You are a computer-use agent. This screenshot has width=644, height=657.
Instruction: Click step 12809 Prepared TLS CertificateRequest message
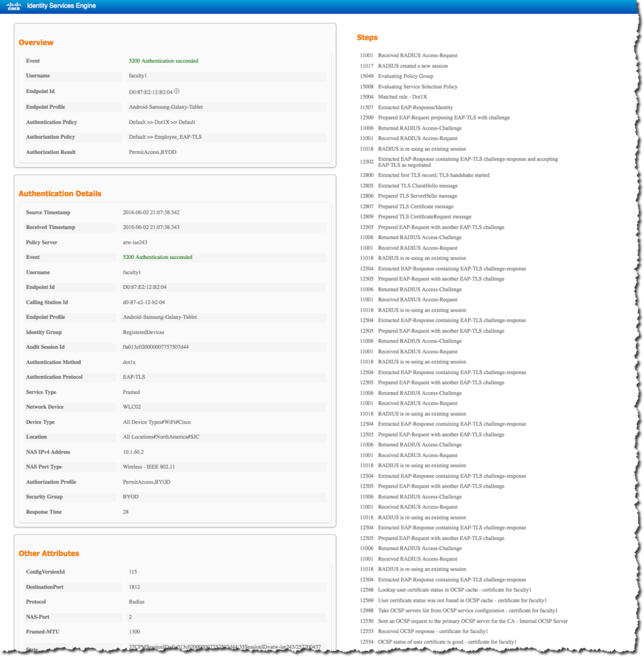point(416,217)
